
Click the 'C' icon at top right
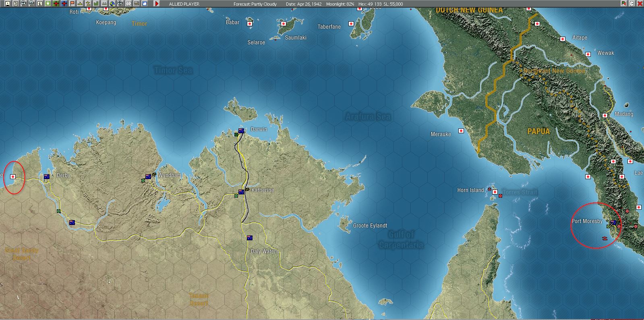632,4
